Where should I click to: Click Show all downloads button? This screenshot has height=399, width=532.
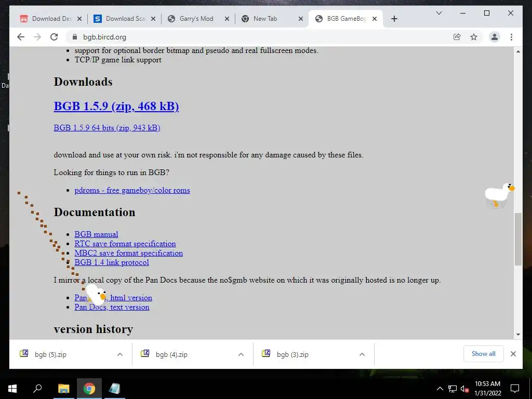pos(484,354)
